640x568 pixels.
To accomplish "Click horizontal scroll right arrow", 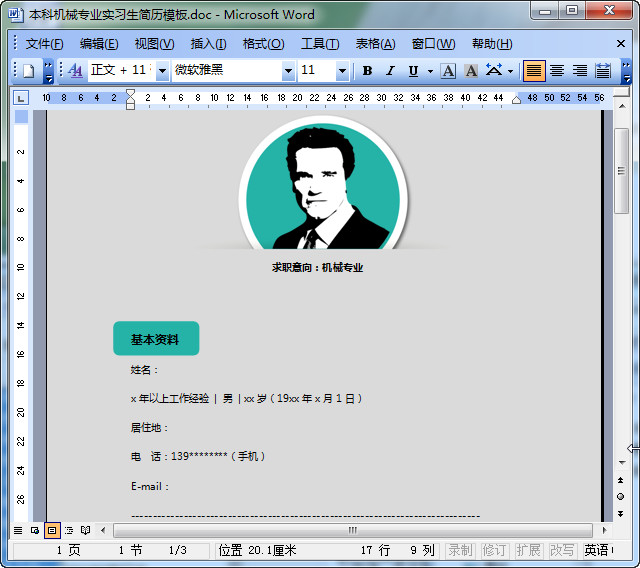I will click(604, 530).
